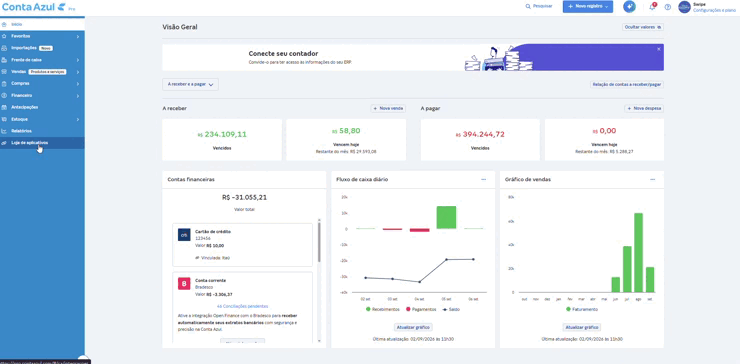Open the notifications bell icon
The width and height of the screenshot is (740, 364).
click(x=652, y=7)
